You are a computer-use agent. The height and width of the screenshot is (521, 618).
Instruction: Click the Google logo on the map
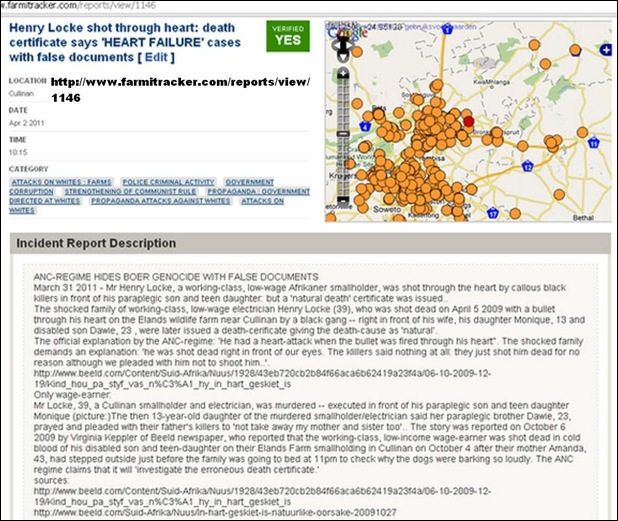click(347, 32)
